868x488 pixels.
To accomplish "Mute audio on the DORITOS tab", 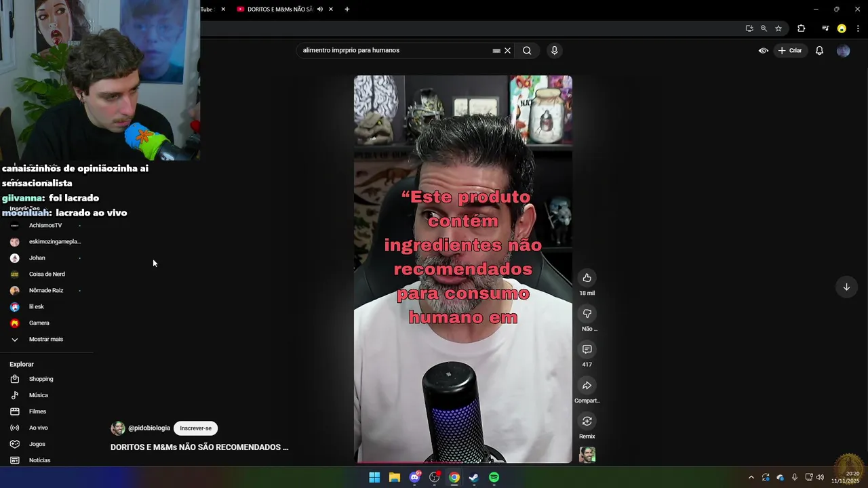I will coord(319,9).
